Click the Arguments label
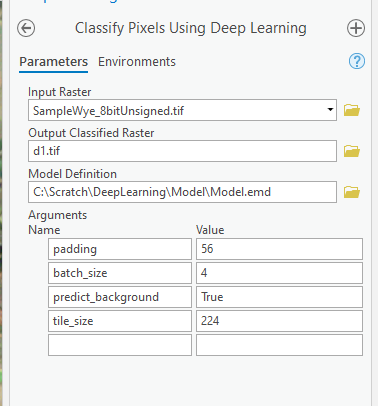This screenshot has width=378, height=406. click(58, 215)
